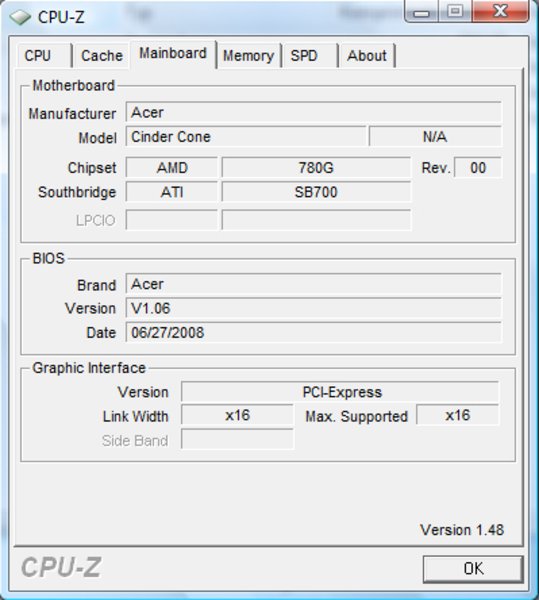This screenshot has width=539, height=600.
Task: Click the Southbridge vendor field ATI
Action: [x=172, y=192]
